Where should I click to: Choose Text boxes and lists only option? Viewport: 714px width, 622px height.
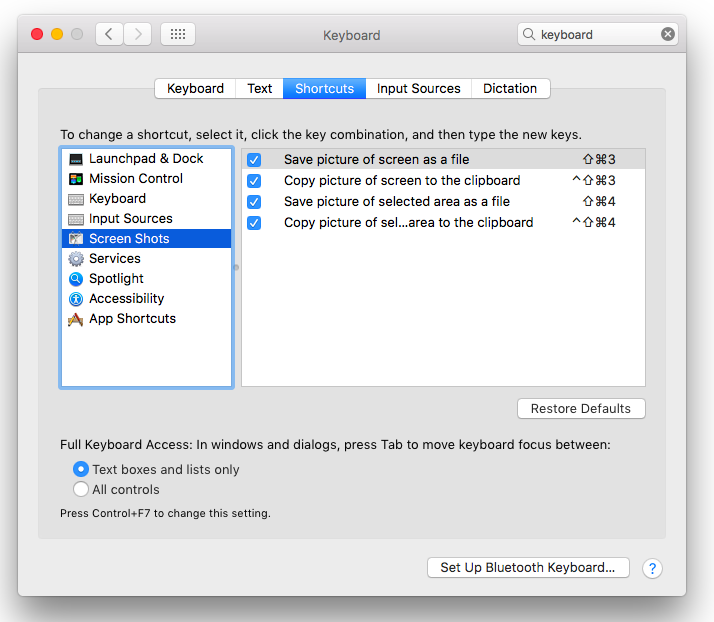point(81,470)
